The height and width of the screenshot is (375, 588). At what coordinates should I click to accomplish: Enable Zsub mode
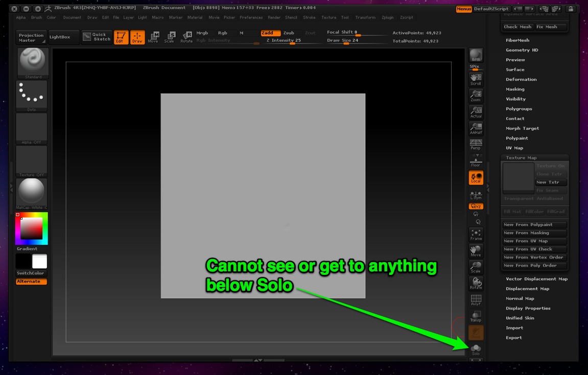(289, 33)
